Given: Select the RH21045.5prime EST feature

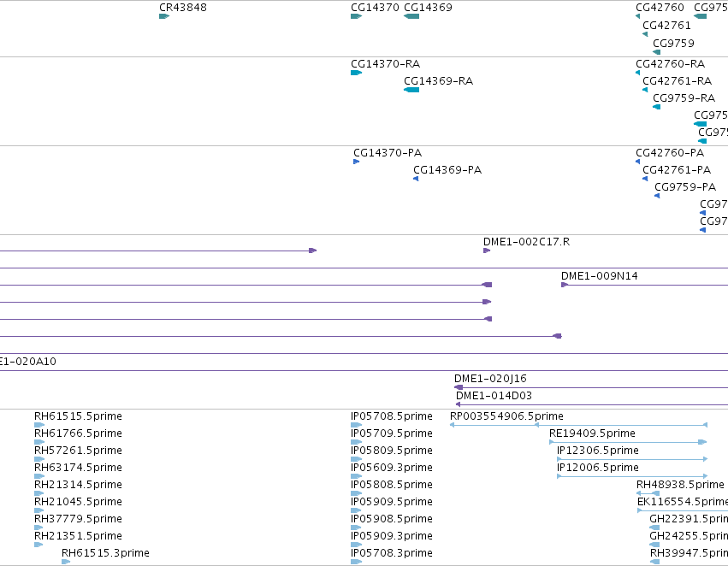Looking at the screenshot, I should [x=39, y=510].
